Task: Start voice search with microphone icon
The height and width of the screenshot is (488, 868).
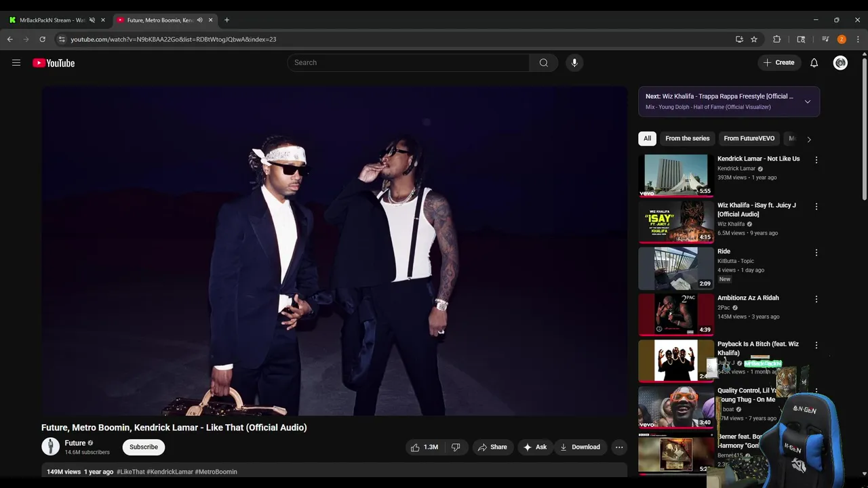Action: pos(574,62)
